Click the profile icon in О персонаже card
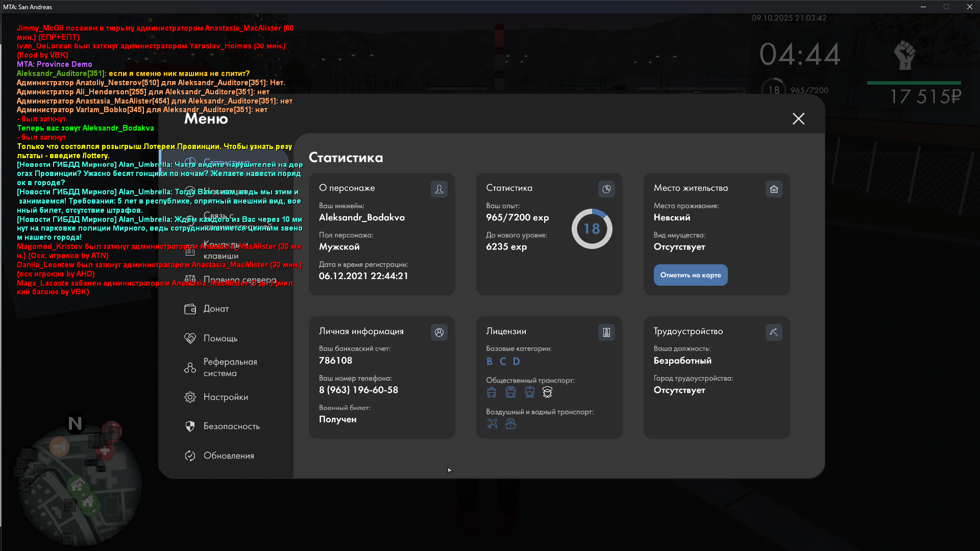This screenshot has width=980, height=551. pos(439,189)
